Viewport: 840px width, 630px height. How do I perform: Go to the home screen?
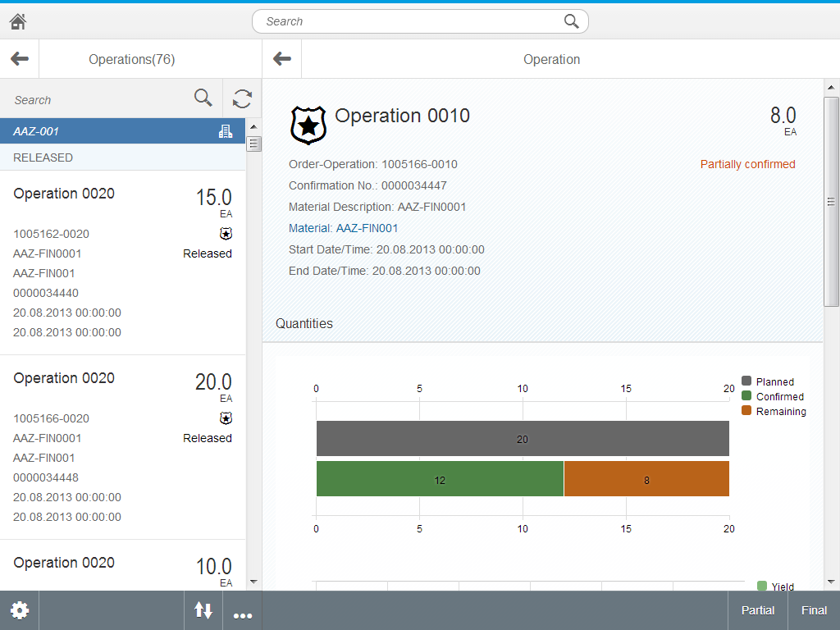pos(18,21)
